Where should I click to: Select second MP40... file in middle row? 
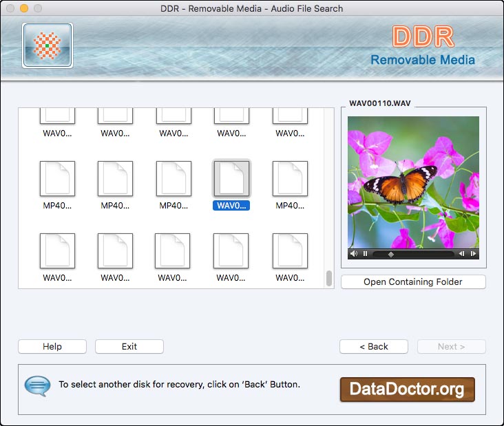pyautogui.click(x=115, y=179)
